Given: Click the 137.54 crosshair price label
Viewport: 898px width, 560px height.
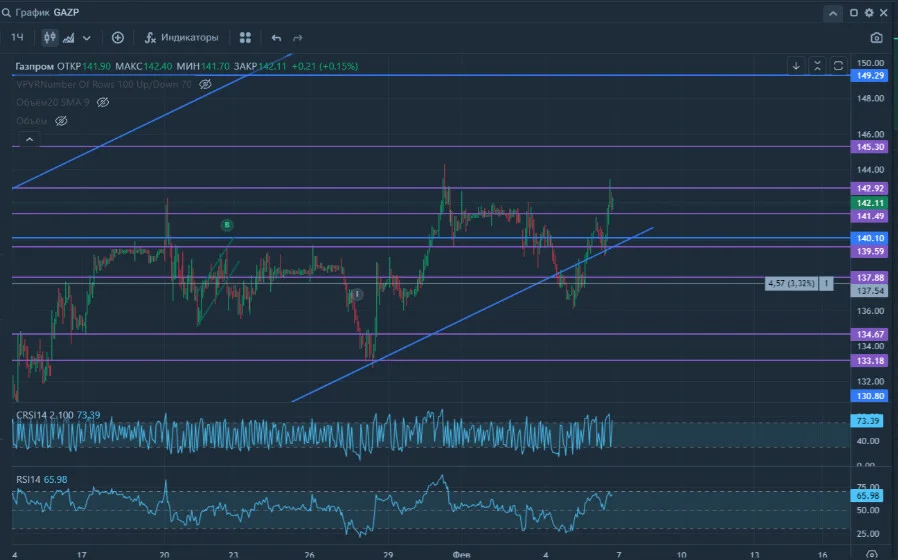Looking at the screenshot, I should pyautogui.click(x=870, y=291).
